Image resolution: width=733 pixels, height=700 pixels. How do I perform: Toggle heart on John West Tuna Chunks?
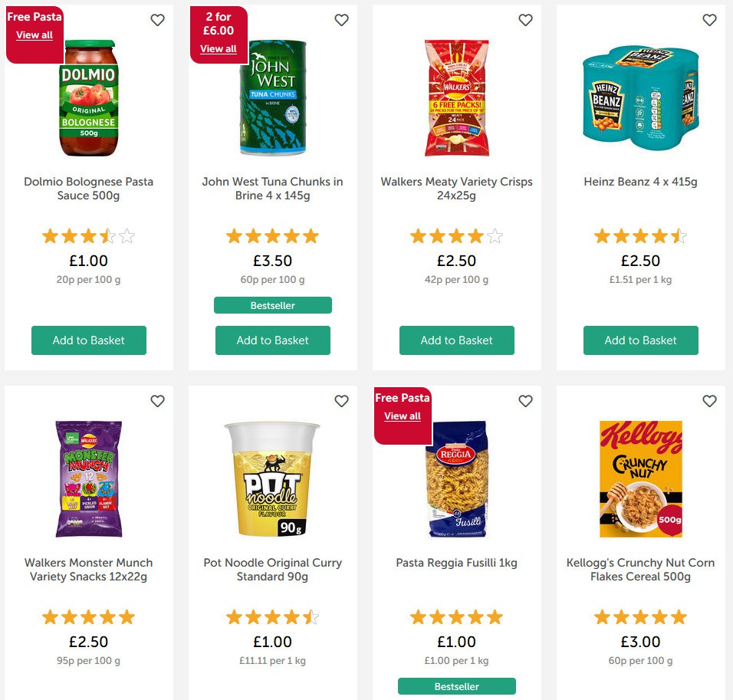click(x=341, y=20)
